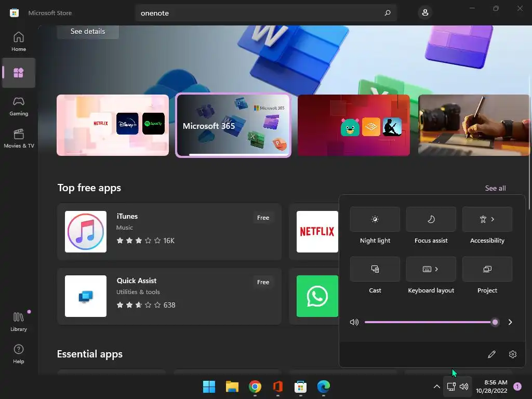Open the iTunes app icon
Viewport: 532px width, 399px height.
(86, 232)
